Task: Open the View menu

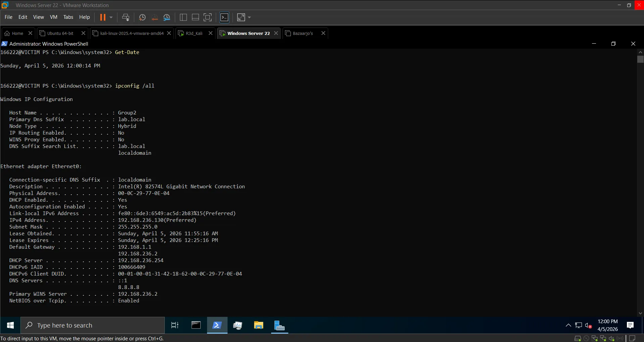Action: click(38, 17)
